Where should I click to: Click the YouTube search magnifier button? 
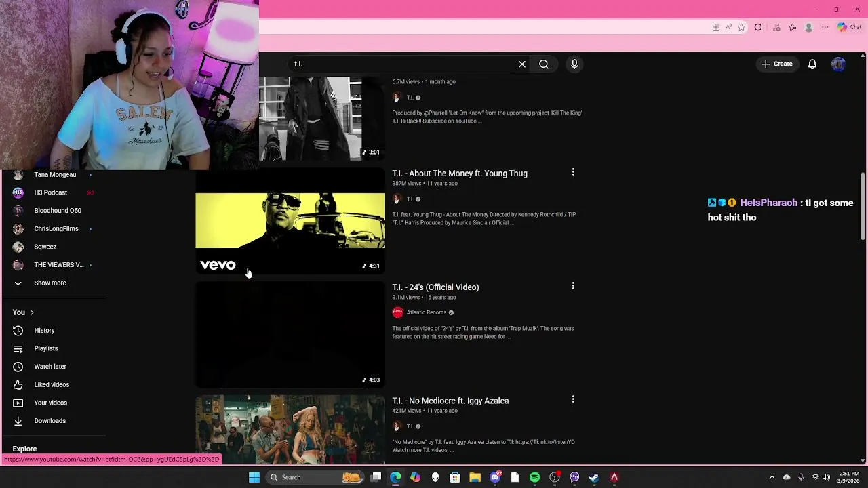pos(544,64)
